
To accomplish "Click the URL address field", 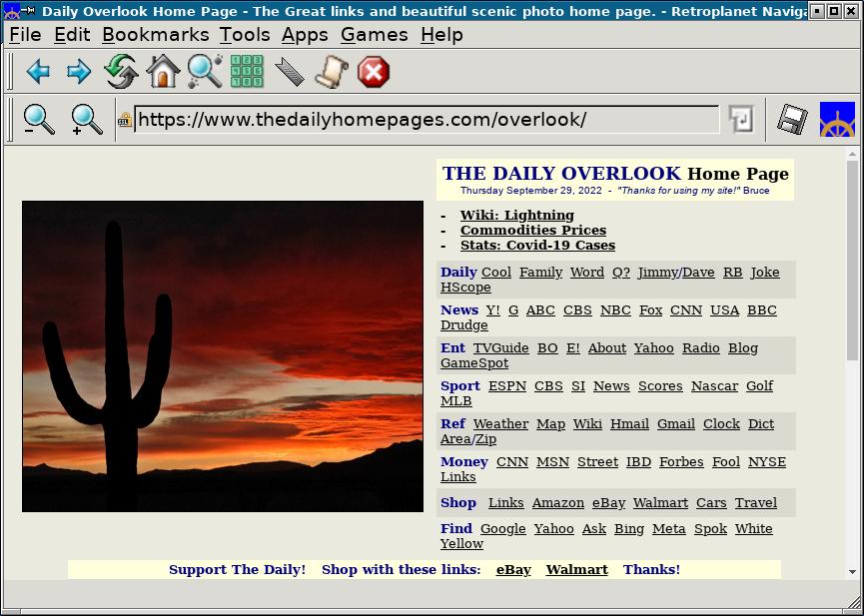I will tap(428, 120).
